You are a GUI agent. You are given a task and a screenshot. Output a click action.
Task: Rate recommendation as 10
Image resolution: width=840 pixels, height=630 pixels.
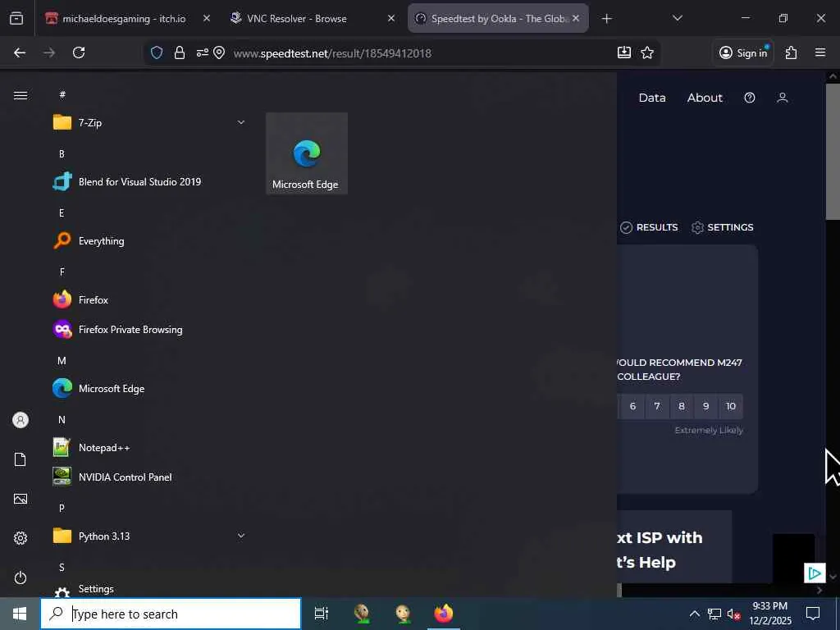click(x=731, y=406)
